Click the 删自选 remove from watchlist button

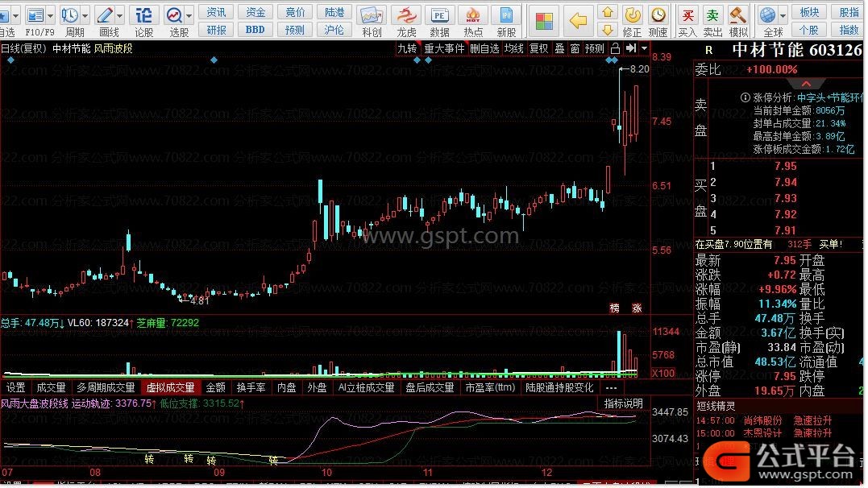(484, 48)
